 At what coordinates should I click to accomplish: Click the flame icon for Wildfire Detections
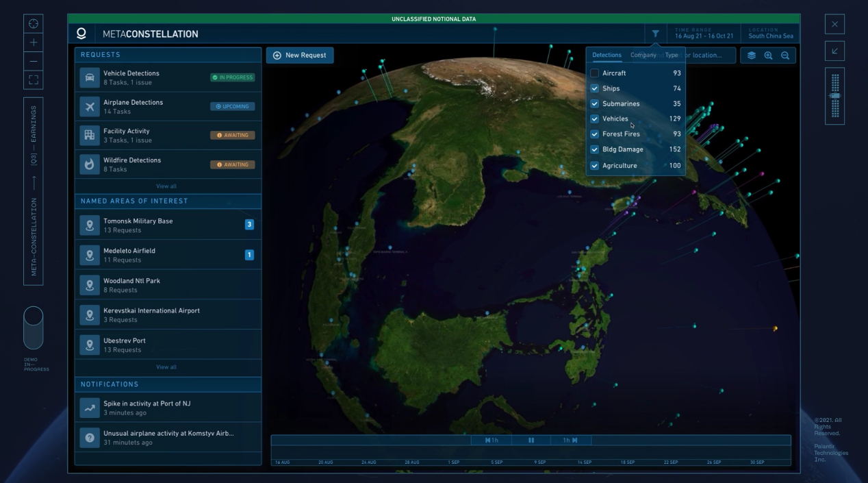[90, 164]
